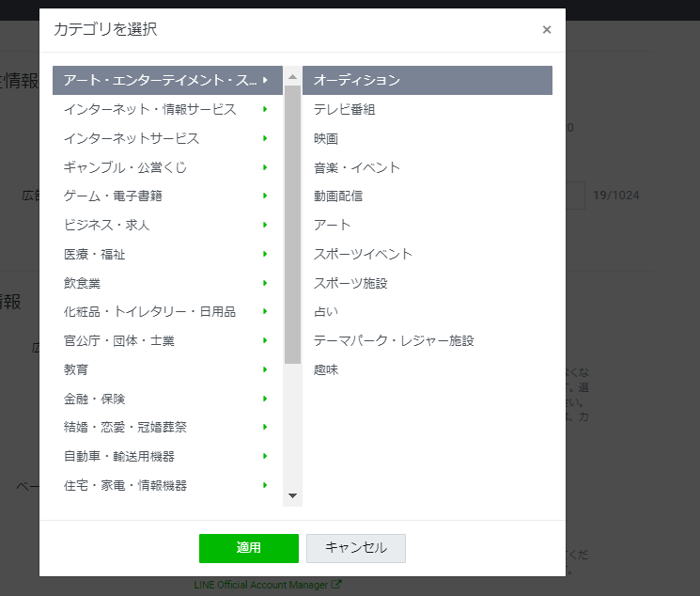This screenshot has height=596, width=700.
Task: Expand the ギャンブル・公営くじ category arrow
Action: [266, 167]
